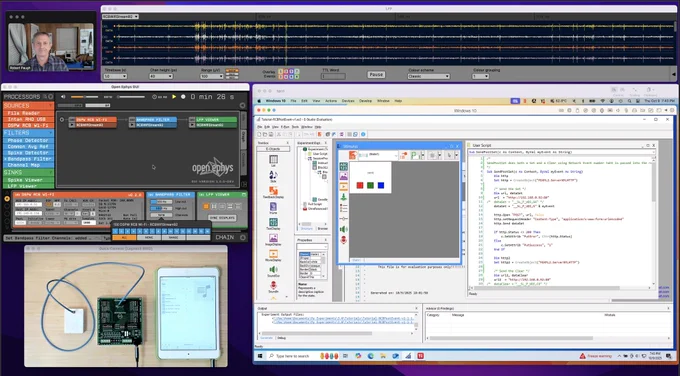Collapse the SOURCES processor category
680x376 pixels.
(x=50, y=105)
